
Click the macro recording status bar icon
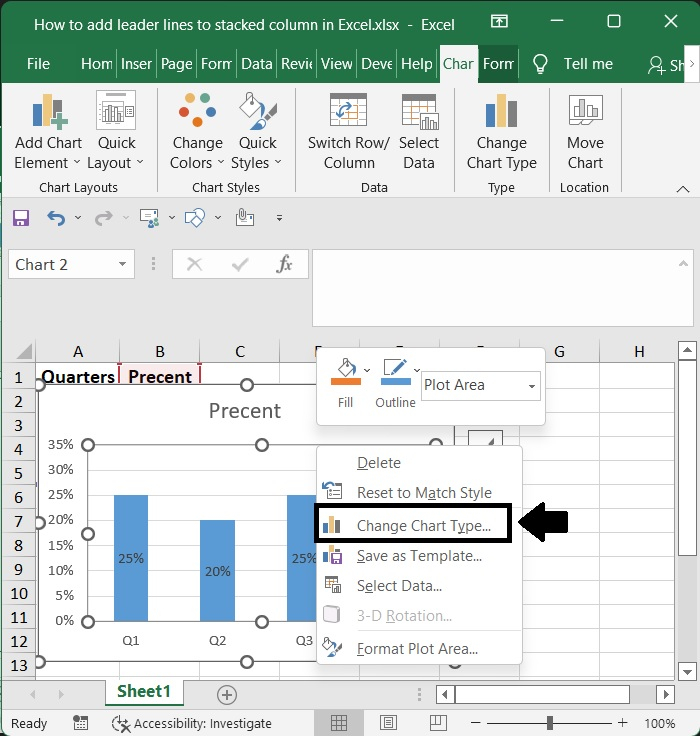[x=80, y=723]
